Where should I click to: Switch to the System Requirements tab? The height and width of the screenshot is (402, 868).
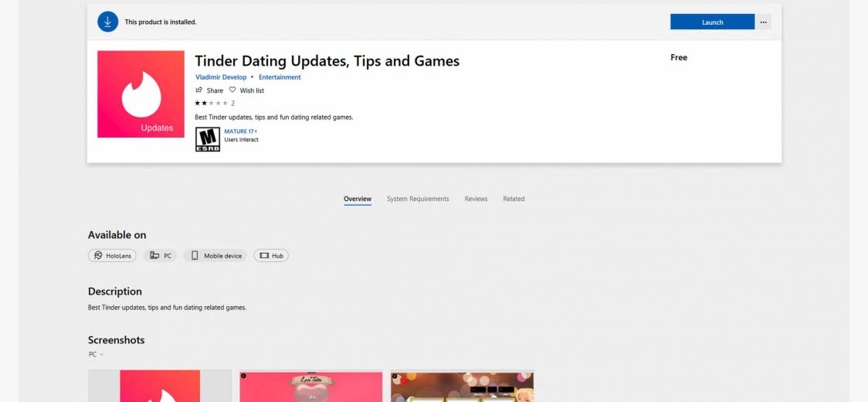point(418,199)
